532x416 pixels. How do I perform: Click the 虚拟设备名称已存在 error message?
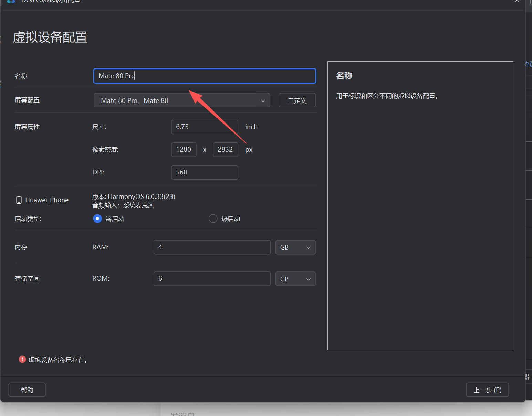pos(58,360)
